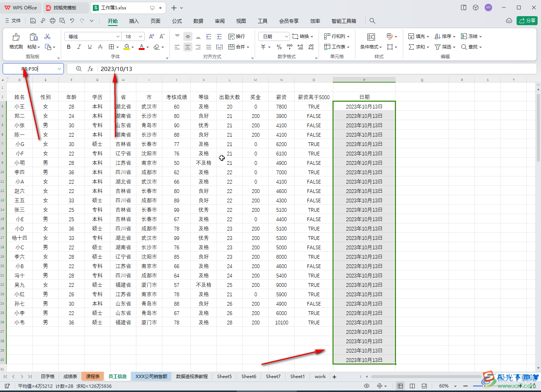Click the add new sheet plus icon
Viewport: 541px width, 392px height.
pos(334,377)
